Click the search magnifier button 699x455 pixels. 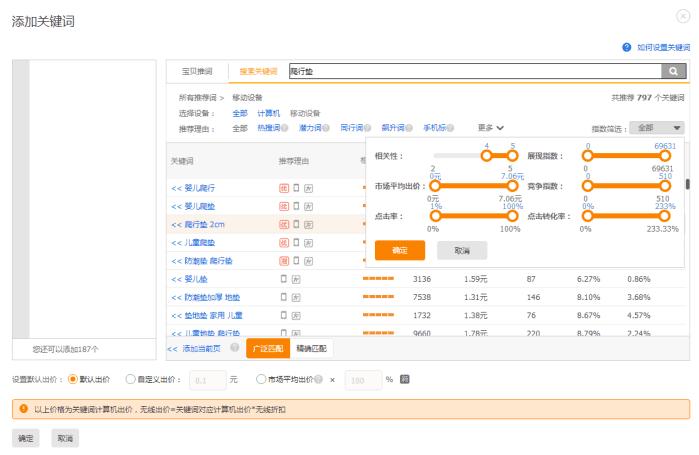[x=674, y=71]
